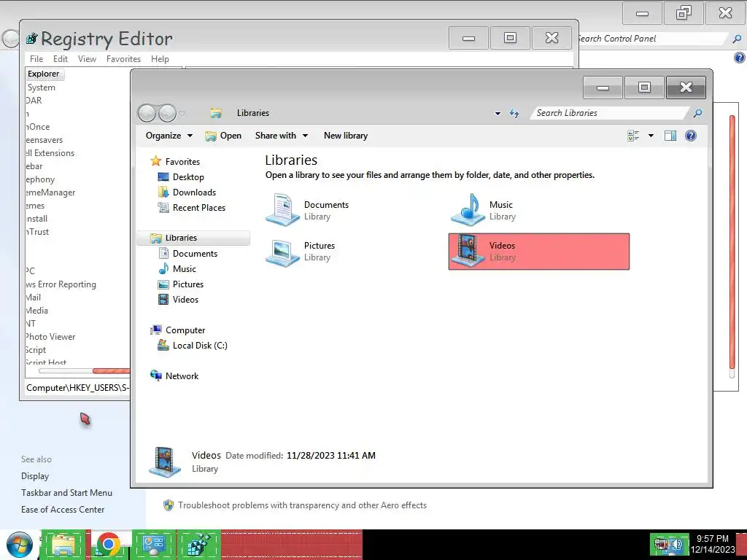Open the Documents library icon

pos(283,210)
